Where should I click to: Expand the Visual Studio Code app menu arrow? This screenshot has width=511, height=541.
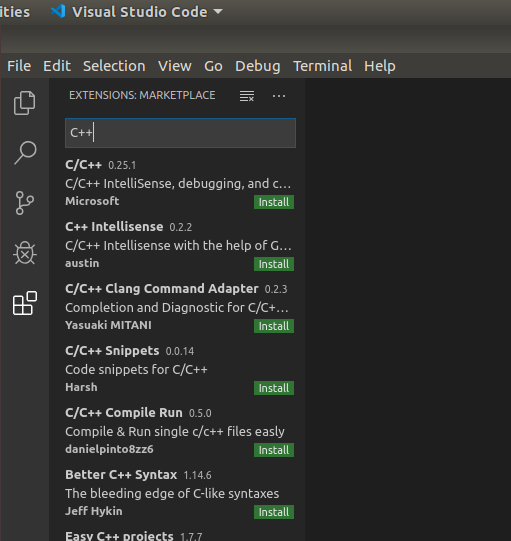coord(218,12)
